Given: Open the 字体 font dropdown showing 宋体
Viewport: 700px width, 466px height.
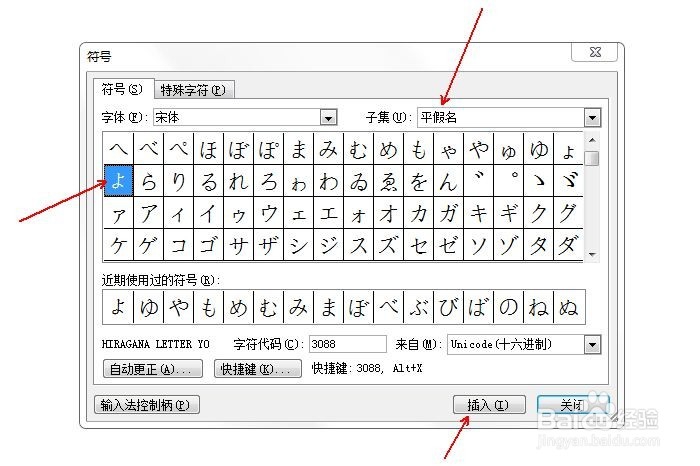Looking at the screenshot, I should click(245, 117).
